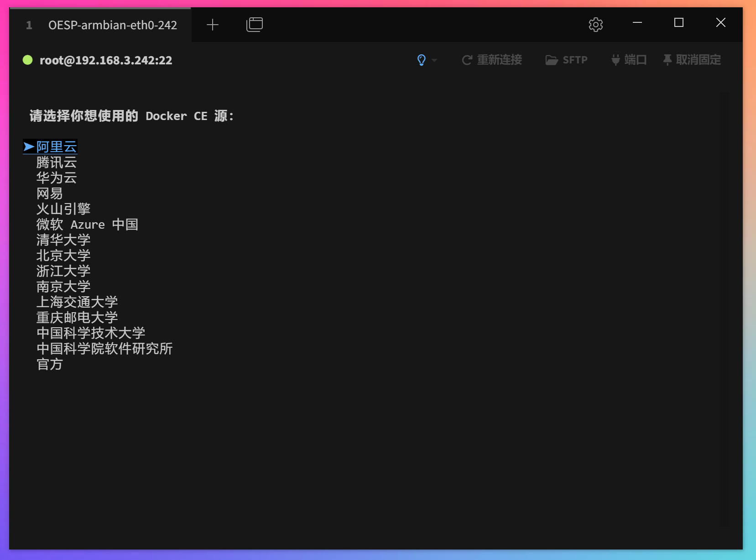Select the 腾讯云 mirror option
Viewport: 756px width, 560px height.
coord(56,162)
